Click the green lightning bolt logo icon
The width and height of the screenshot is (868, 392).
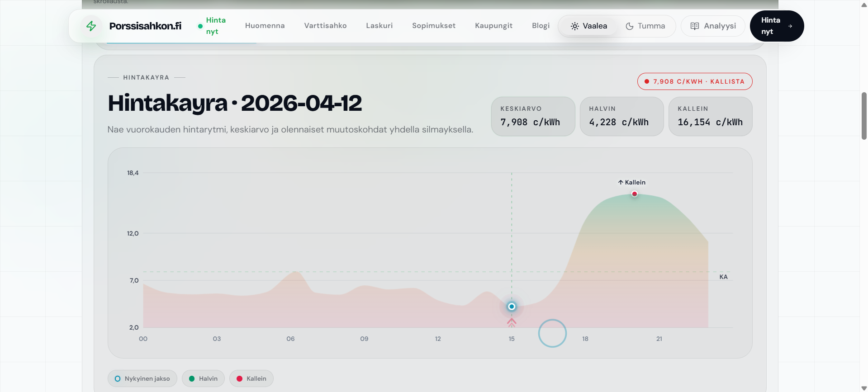click(x=91, y=26)
